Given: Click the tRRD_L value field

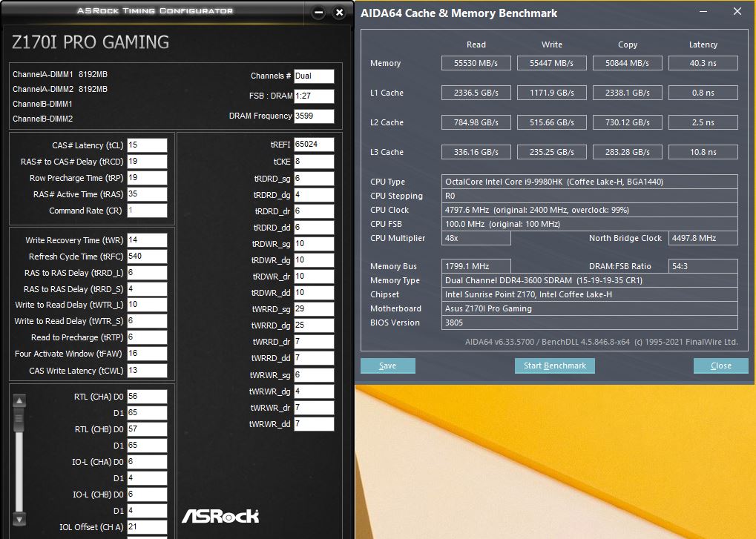Looking at the screenshot, I should 147,273.
